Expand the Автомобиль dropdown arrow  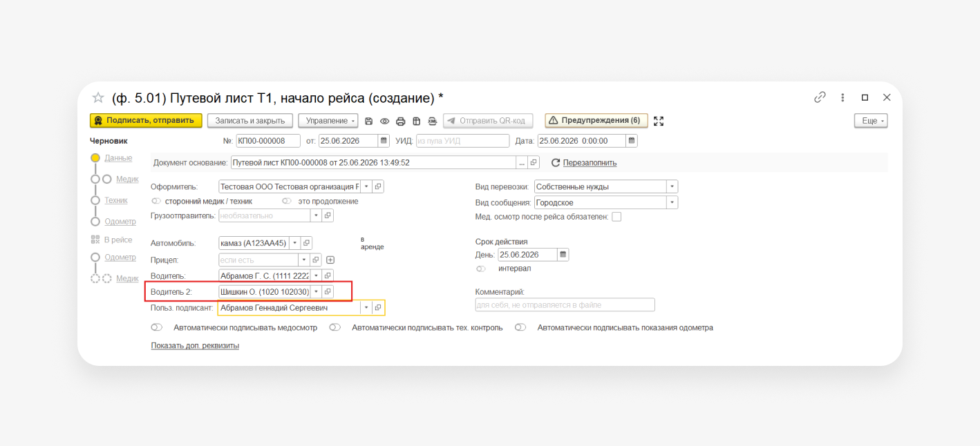click(x=294, y=243)
